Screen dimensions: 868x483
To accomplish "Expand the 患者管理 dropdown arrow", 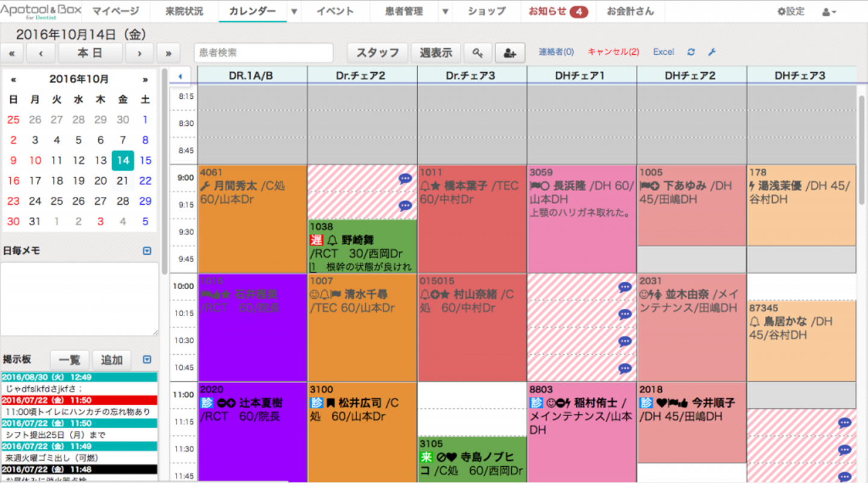I will click(x=445, y=11).
